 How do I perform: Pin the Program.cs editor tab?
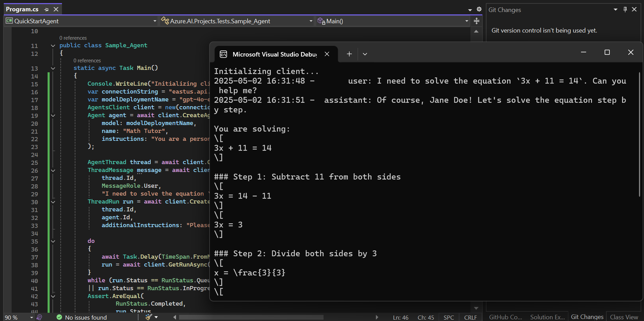pos(47,10)
